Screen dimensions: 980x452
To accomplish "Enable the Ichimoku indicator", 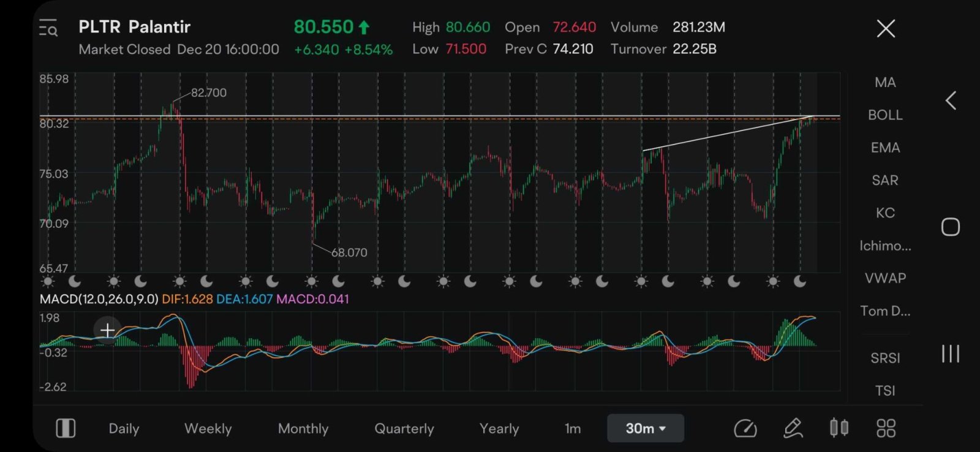I will [x=885, y=246].
